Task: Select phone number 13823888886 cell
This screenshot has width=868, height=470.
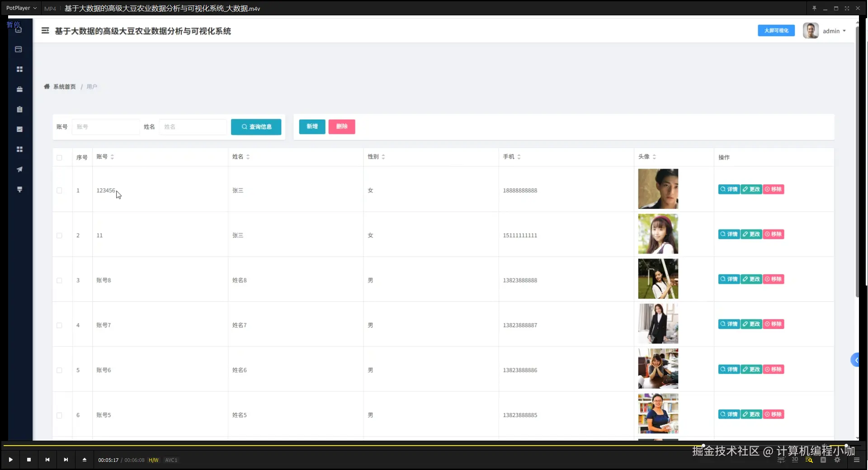Action: (x=520, y=370)
